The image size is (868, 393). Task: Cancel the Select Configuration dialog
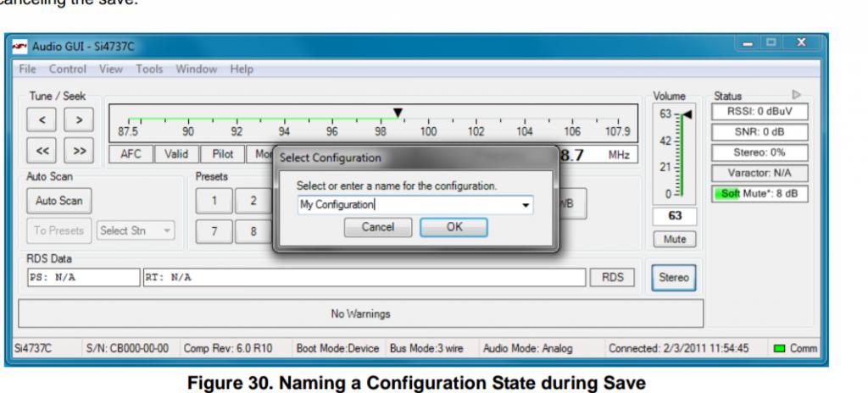[378, 227]
